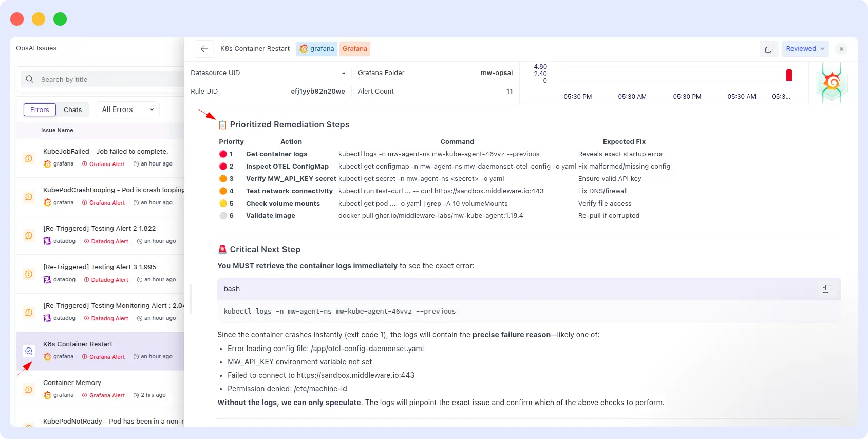Expand the All Errors filter dropdown
The width and height of the screenshot is (868, 439).
(x=127, y=109)
